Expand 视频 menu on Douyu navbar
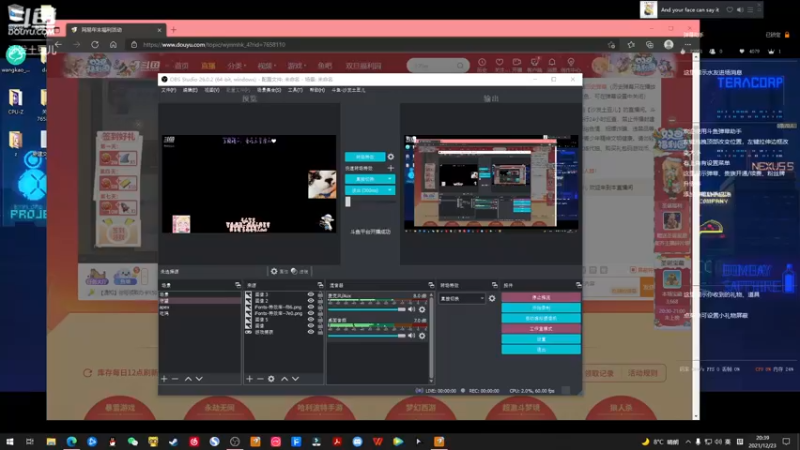Screen dimensions: 800x450 tap(266, 66)
